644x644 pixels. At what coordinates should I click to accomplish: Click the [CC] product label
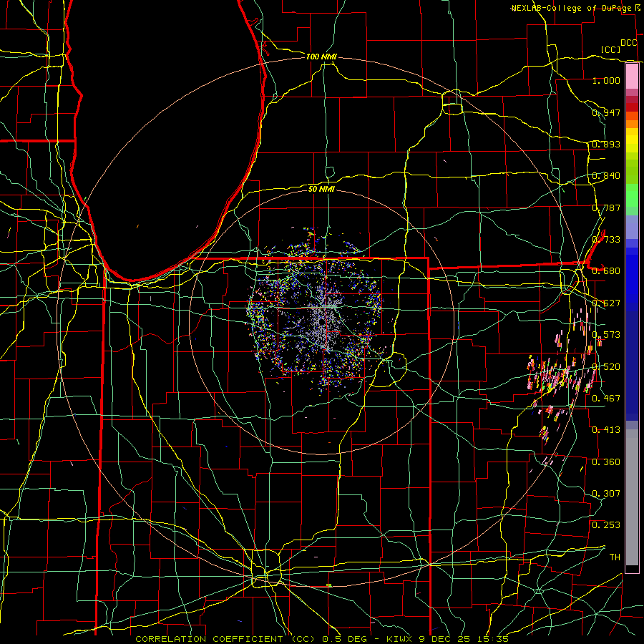[x=611, y=49]
